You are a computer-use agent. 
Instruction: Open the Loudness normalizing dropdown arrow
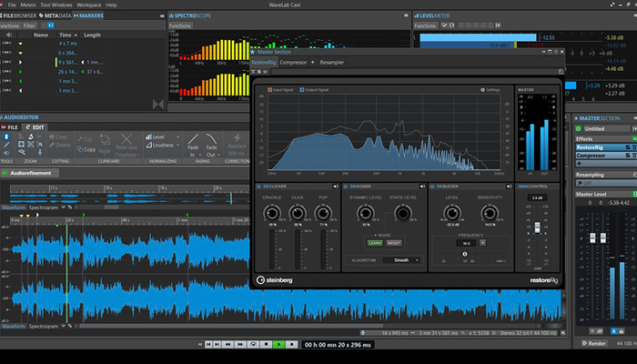(178, 145)
